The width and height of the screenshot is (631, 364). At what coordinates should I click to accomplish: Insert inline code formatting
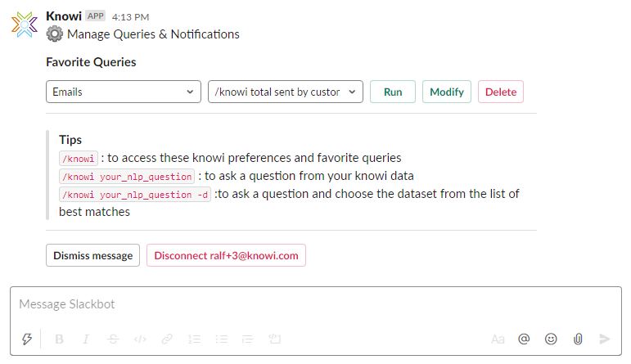[140, 339]
